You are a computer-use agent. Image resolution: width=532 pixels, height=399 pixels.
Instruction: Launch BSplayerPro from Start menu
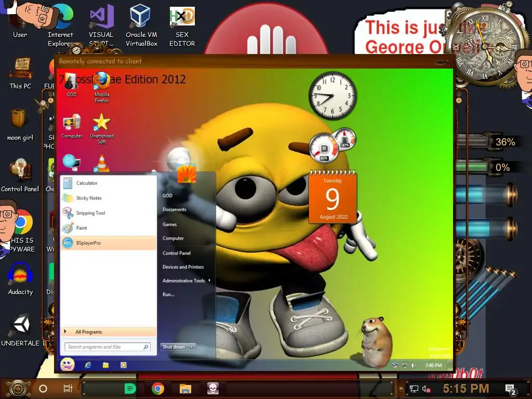point(108,243)
